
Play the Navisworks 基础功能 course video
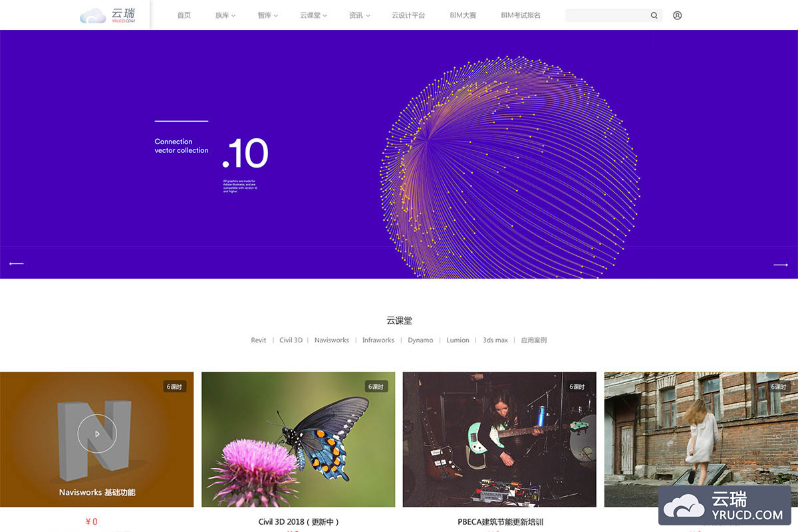(x=97, y=434)
